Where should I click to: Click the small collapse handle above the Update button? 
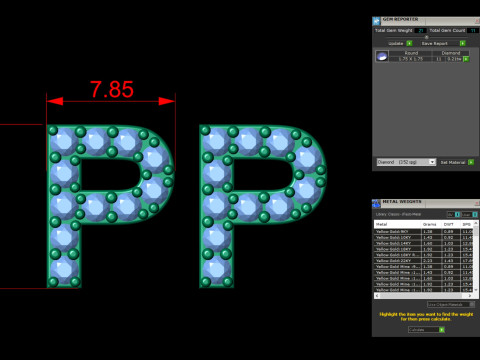426,37
